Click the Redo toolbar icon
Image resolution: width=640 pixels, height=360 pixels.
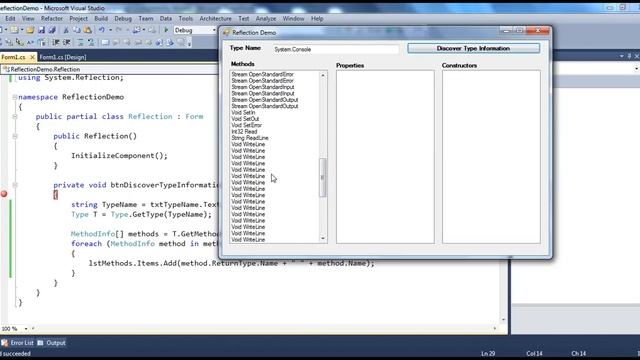pyautogui.click(x=119, y=30)
